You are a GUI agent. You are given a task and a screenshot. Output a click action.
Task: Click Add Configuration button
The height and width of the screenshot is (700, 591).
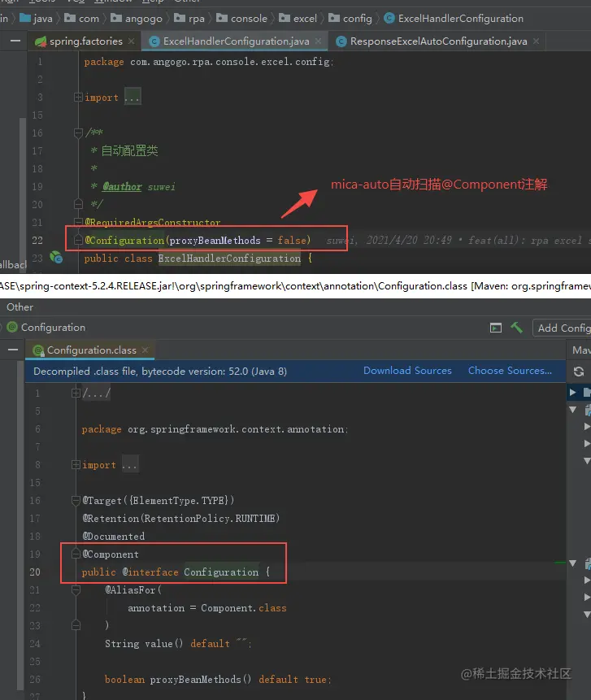563,328
